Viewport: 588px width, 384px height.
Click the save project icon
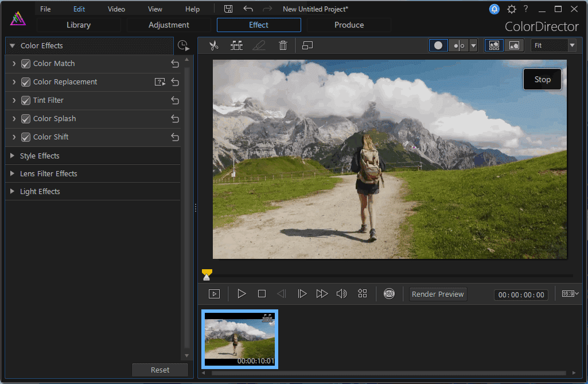point(228,9)
